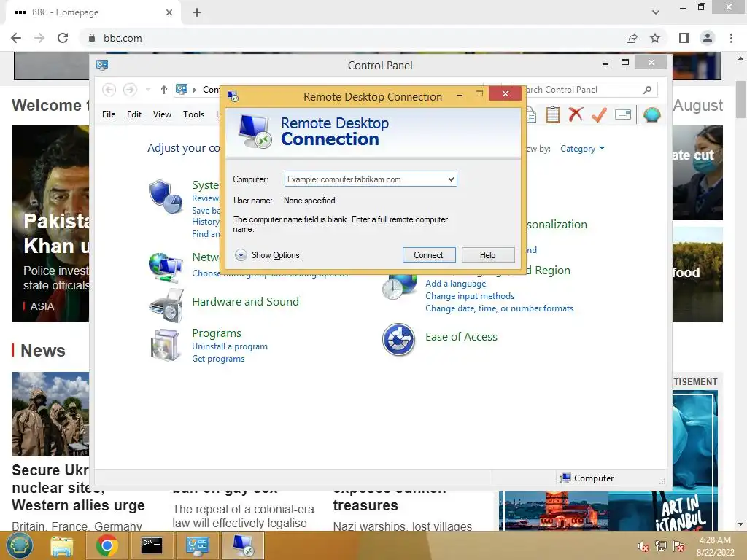Viewport: 747px width, 560px height.
Task: Click the Back arrow in Control Panel
Action: pos(109,90)
